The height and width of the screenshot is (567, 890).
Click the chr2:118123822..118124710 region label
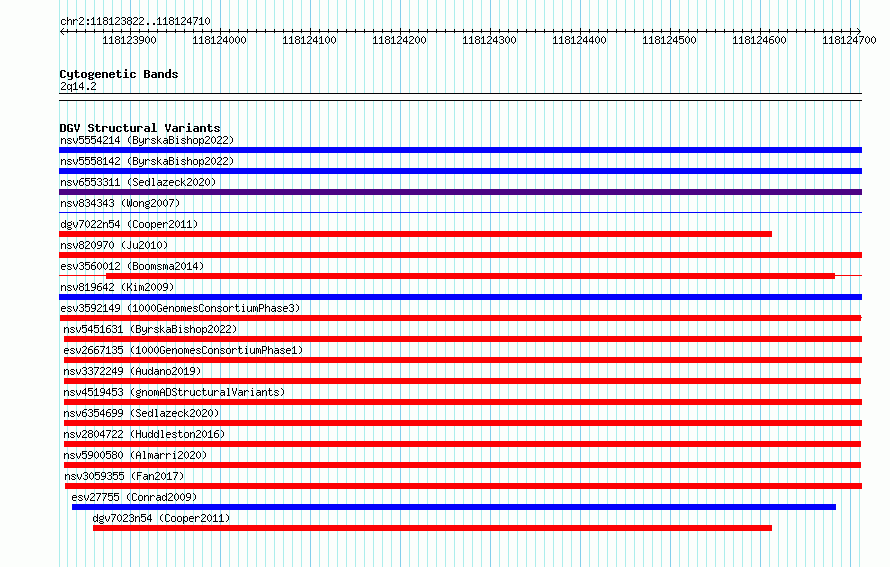click(x=135, y=22)
